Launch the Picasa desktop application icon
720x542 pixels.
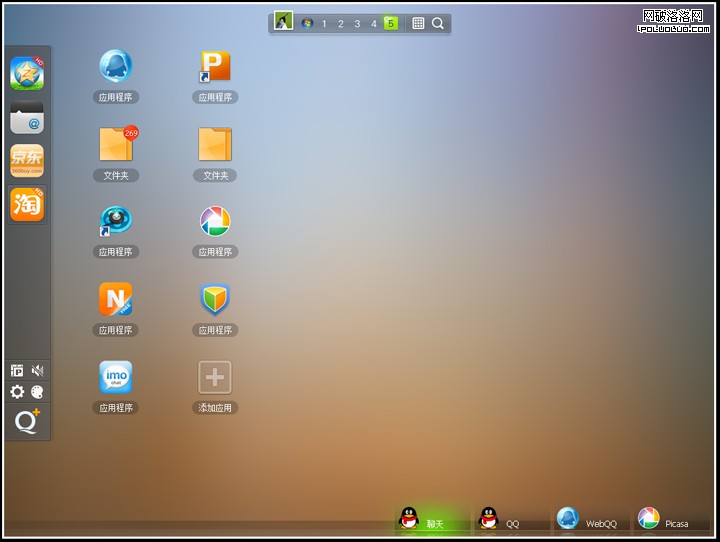coord(215,221)
